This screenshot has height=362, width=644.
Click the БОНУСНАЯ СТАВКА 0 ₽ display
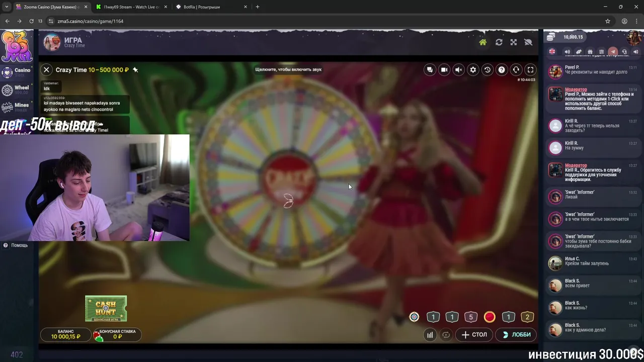117,334
